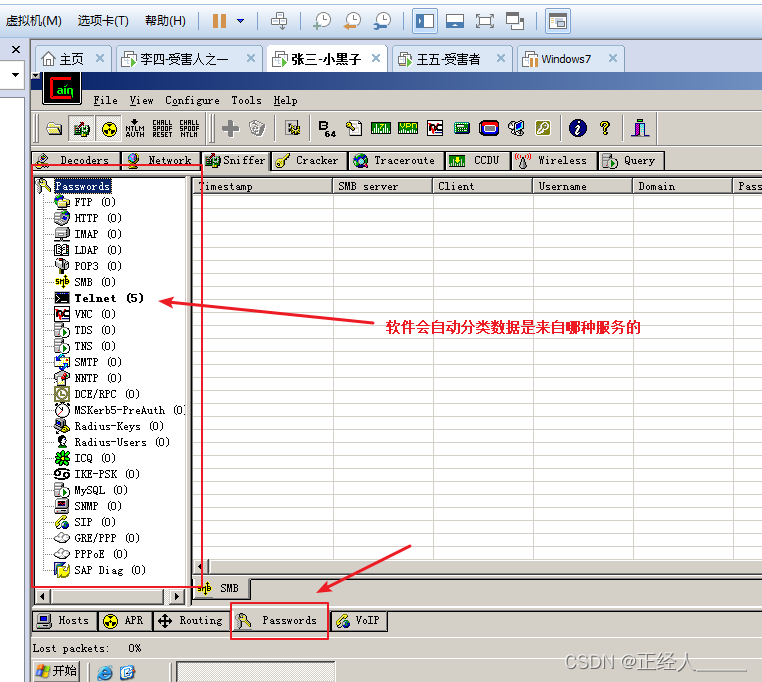The image size is (762, 682).
Task: Sort by the Username column header
Action: pos(582,186)
